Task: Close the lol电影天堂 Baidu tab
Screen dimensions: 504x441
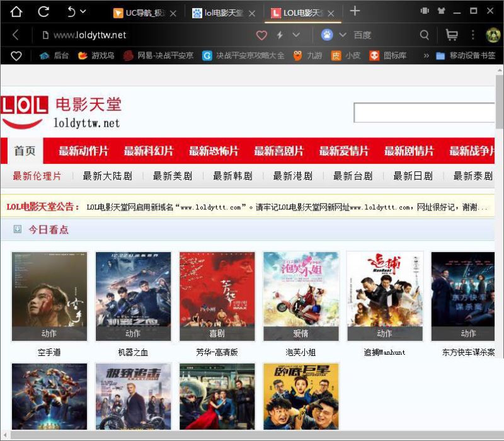Action: click(x=253, y=13)
